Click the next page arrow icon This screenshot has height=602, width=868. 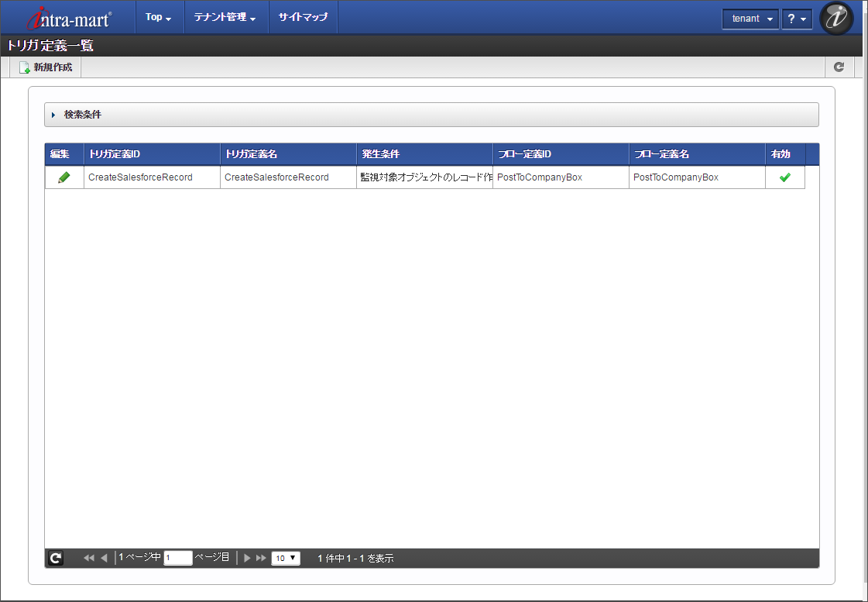click(x=246, y=557)
